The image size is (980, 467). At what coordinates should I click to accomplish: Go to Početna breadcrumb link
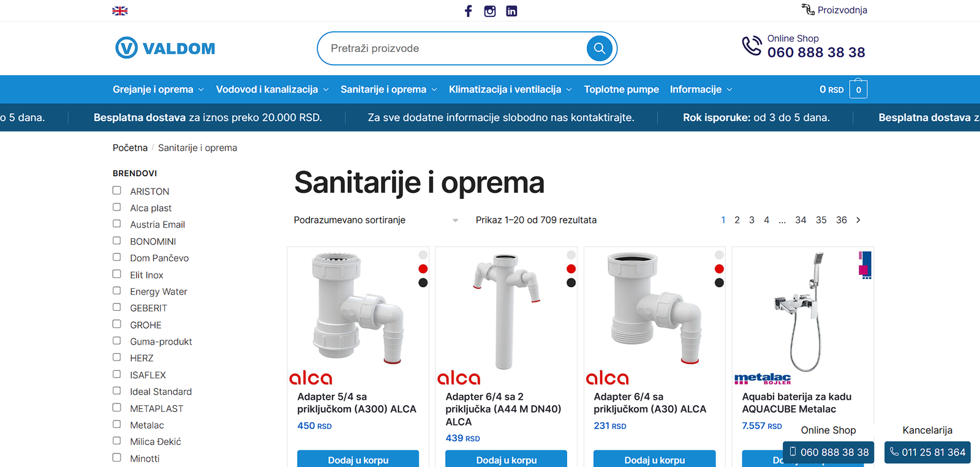pyautogui.click(x=130, y=148)
